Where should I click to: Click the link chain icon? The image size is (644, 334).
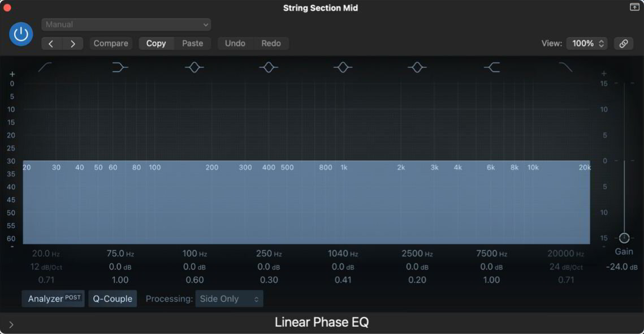624,44
